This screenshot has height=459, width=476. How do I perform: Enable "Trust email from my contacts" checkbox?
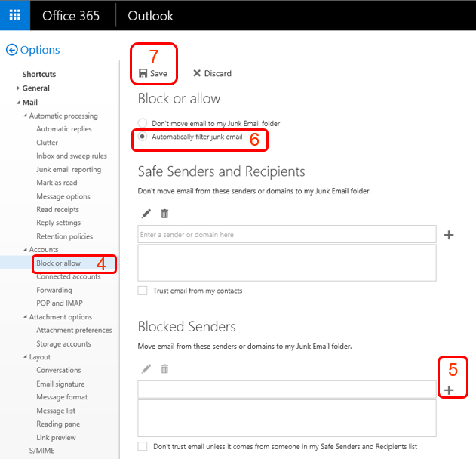pos(143,291)
